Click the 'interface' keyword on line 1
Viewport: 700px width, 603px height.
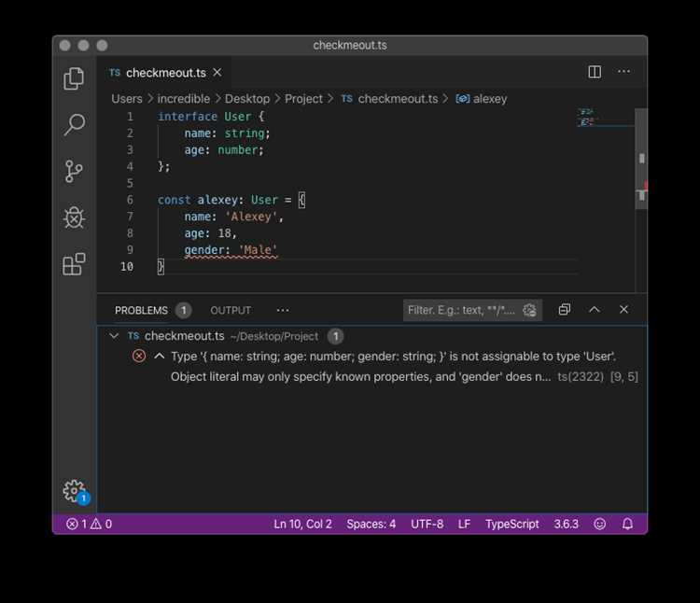187,117
